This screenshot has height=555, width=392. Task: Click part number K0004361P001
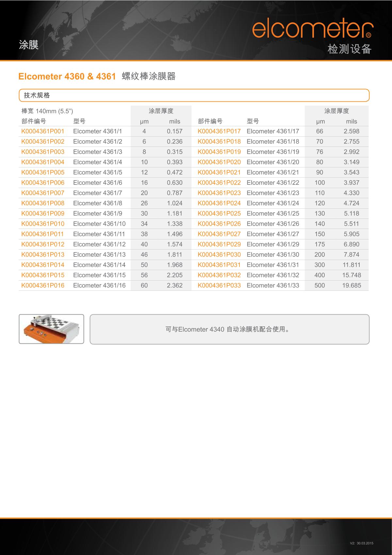(x=43, y=131)
